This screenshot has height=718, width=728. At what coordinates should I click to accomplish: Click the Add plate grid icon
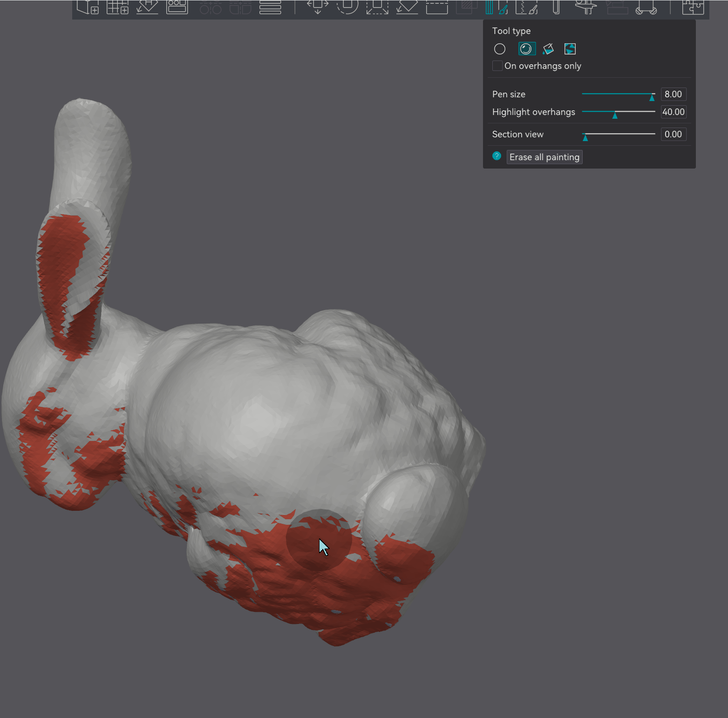click(117, 7)
